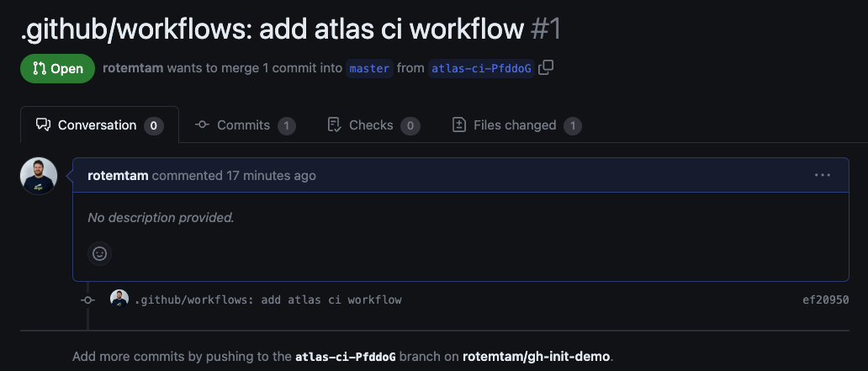The height and width of the screenshot is (371, 868).
Task: Switch to the Checks tab
Action: 373,125
